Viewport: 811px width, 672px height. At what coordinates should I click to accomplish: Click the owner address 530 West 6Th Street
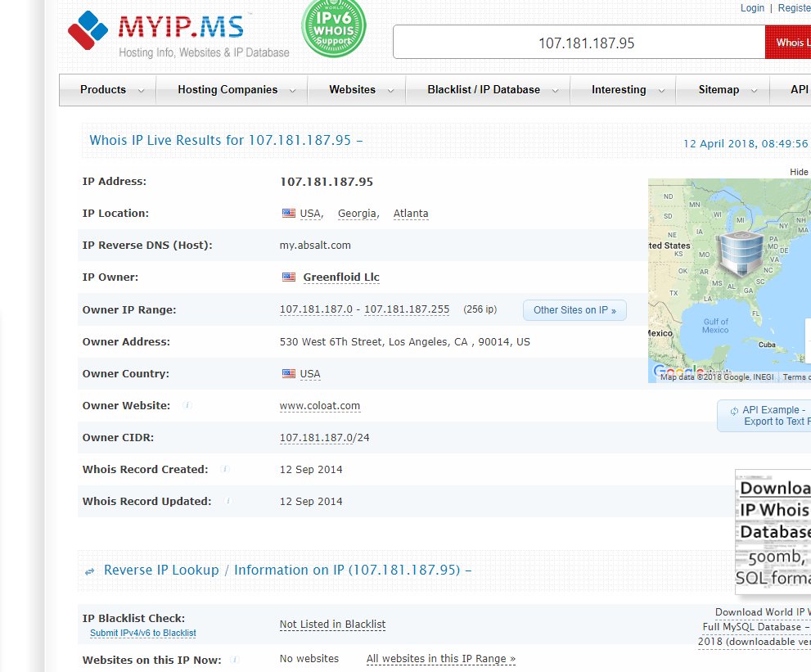404,342
